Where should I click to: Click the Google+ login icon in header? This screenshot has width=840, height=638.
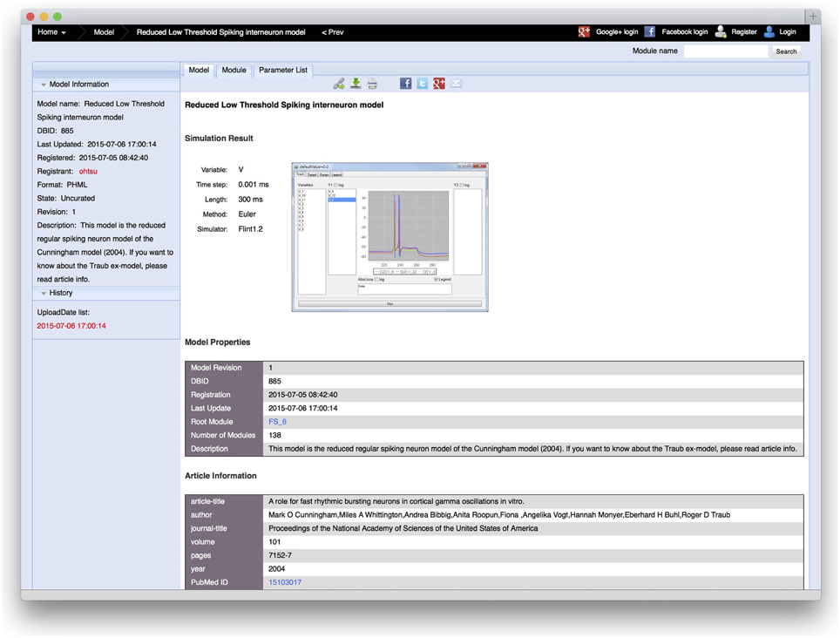pyautogui.click(x=584, y=32)
